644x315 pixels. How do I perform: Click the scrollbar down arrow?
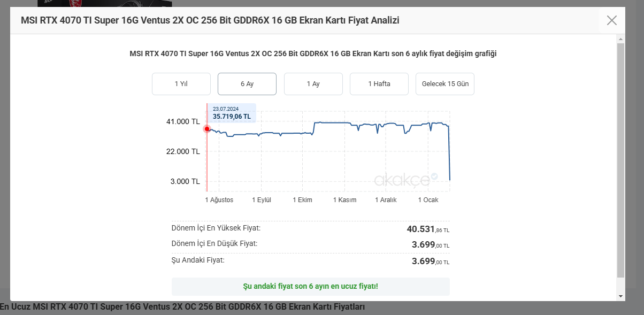point(620,296)
